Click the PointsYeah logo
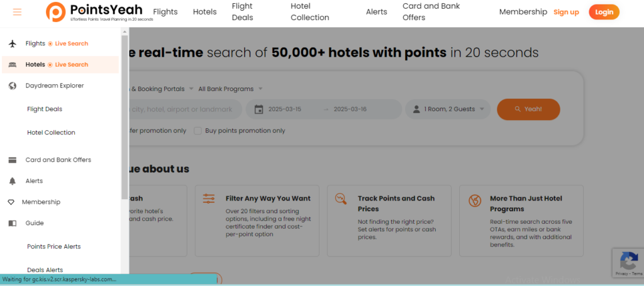 tap(99, 12)
